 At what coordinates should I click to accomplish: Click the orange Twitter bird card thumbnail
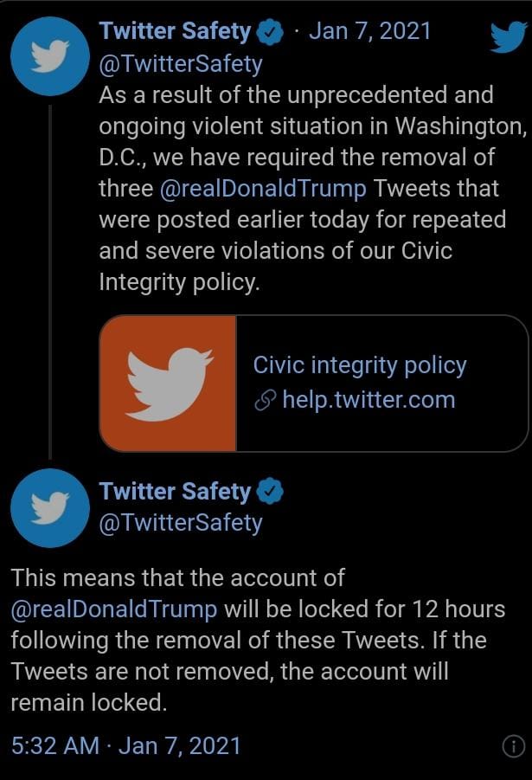click(x=168, y=383)
